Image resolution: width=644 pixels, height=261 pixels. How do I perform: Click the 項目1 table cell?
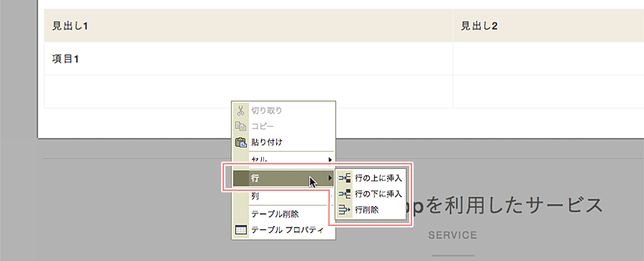click(x=248, y=59)
